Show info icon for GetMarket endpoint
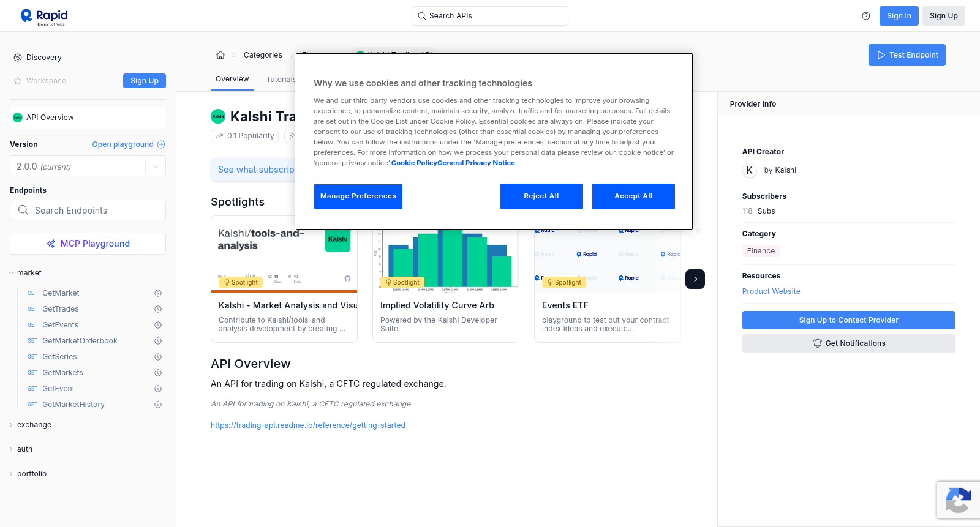This screenshot has height=527, width=980. pyautogui.click(x=158, y=293)
